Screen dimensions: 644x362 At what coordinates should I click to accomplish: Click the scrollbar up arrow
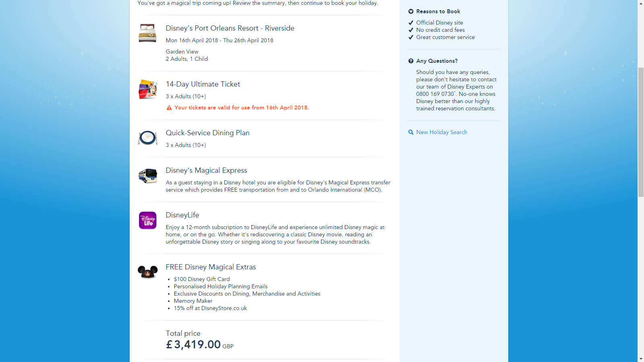[x=641, y=3]
